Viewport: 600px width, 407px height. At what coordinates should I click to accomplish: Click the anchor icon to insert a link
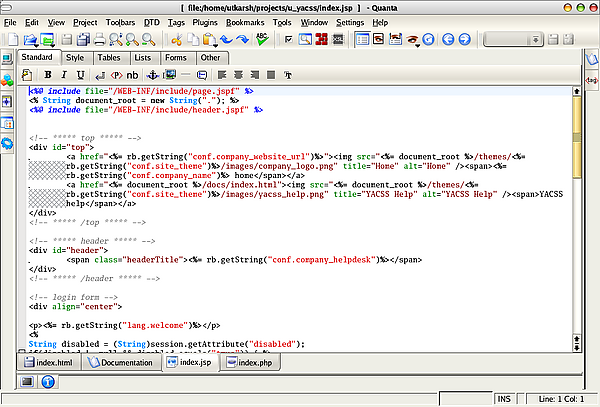[152, 75]
